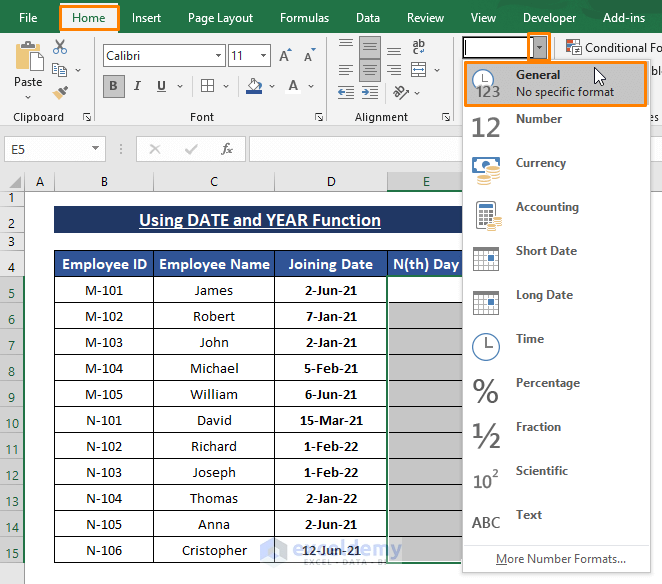This screenshot has height=584, width=662.
Task: Open More Number Formats dialog
Action: (x=560, y=559)
